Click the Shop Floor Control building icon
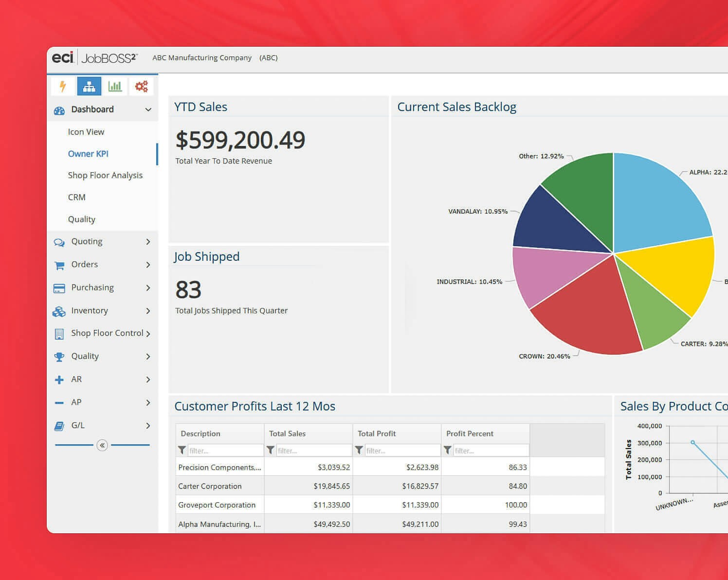The image size is (728, 580). [x=59, y=334]
